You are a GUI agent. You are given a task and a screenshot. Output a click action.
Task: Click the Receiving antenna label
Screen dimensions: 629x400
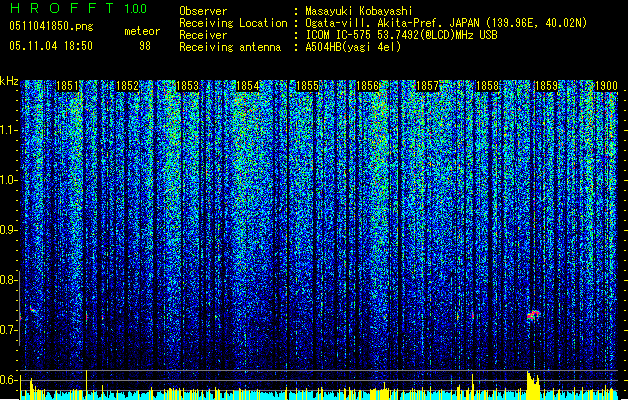coord(230,47)
